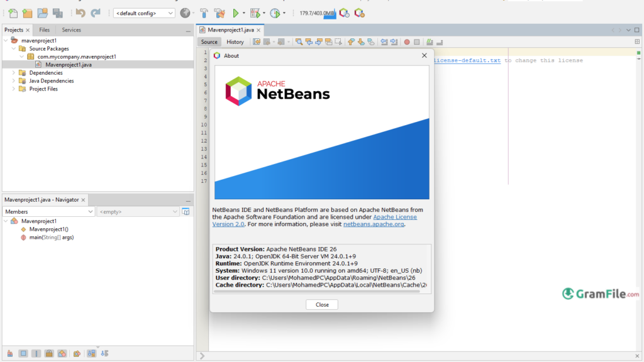Viewport: 644px width, 362px height.
Task: Click the Debug Project icon
Action: tap(255, 13)
